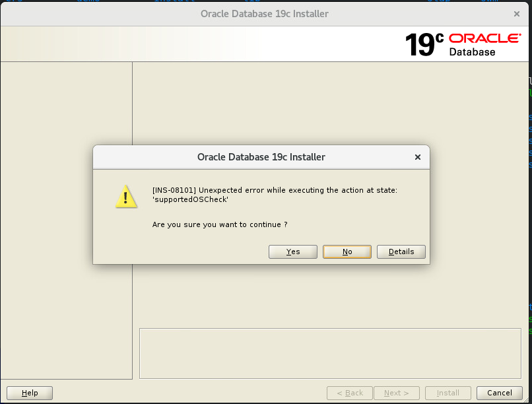The height and width of the screenshot is (404, 532).
Task: Close the main Oracle Database 19c Installer window
Action: coord(516,14)
